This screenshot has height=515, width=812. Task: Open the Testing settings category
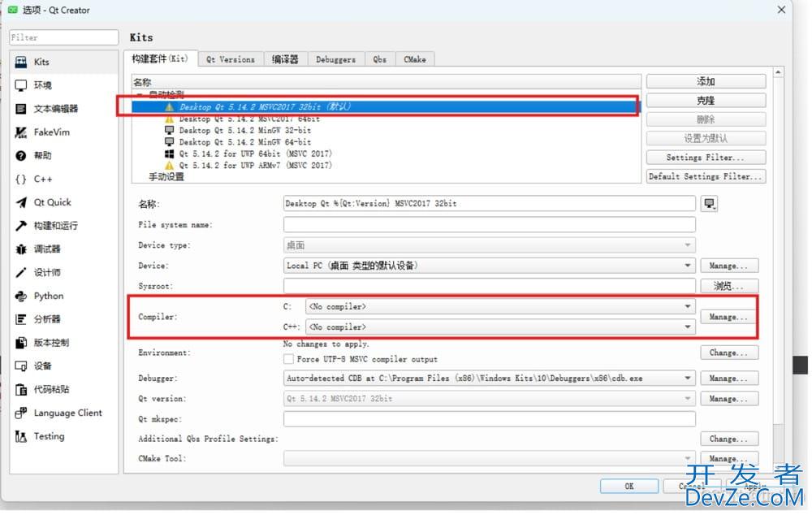(64, 437)
